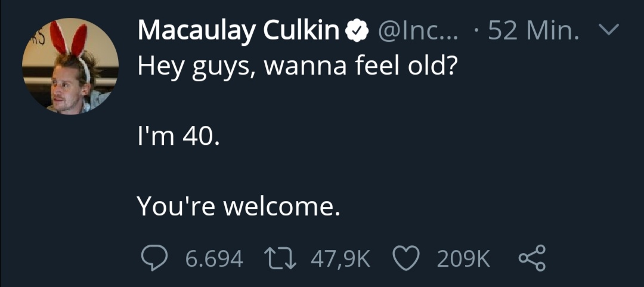644x287 pixels.
Task: Click the 52 Min. timestamp
Action: pos(534,30)
